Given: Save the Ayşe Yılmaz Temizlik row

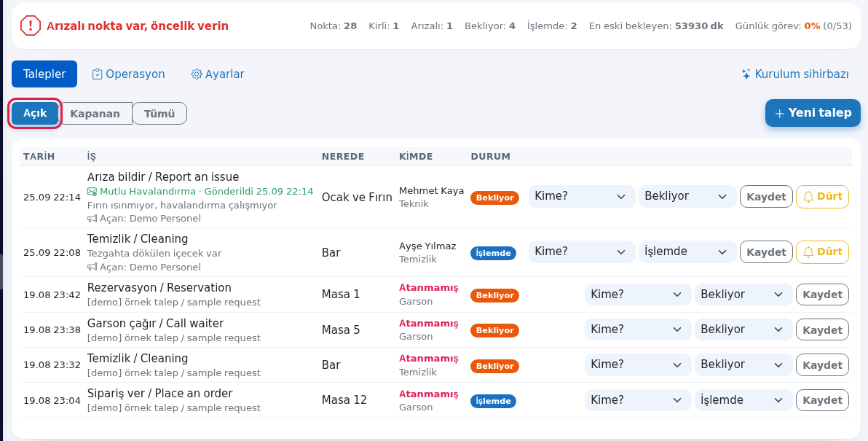Looking at the screenshot, I should [x=766, y=252].
